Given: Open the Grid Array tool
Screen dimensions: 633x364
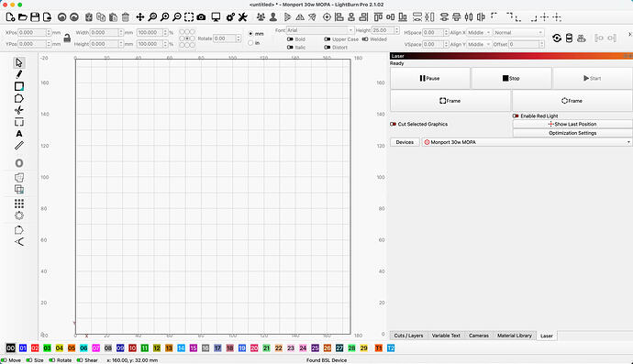Looking at the screenshot, I should coord(19,204).
